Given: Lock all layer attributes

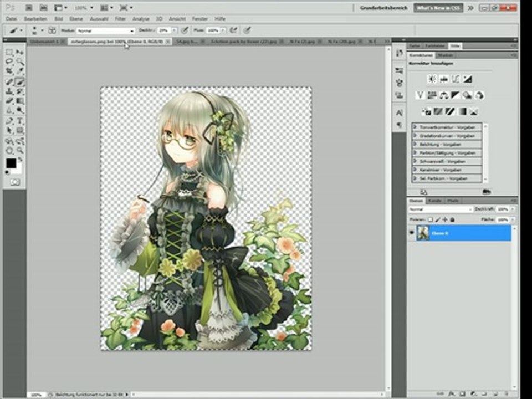Looking at the screenshot, I should pos(452,219).
